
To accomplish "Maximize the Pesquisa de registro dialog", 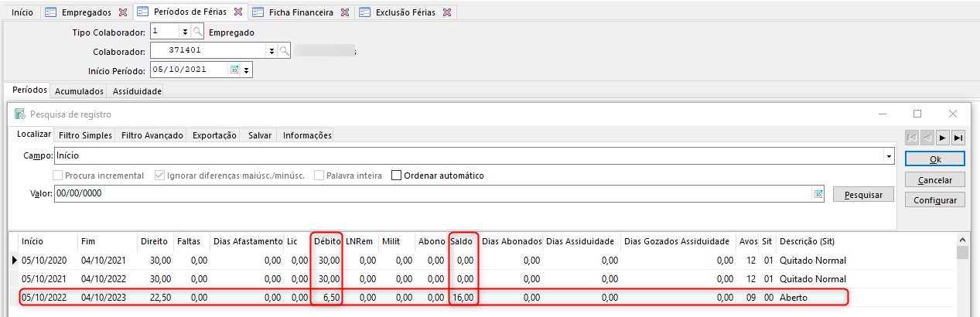I will (917, 113).
